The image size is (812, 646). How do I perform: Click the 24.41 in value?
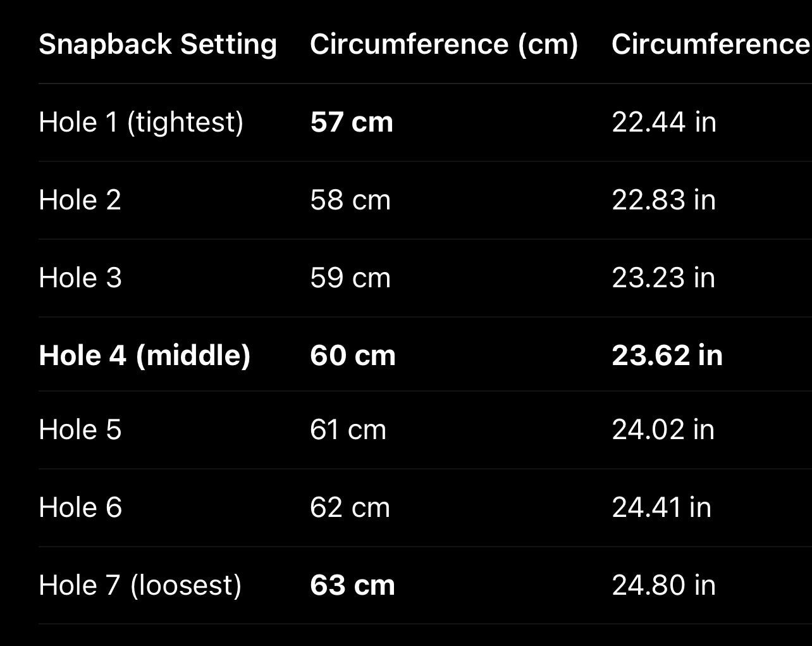(661, 507)
